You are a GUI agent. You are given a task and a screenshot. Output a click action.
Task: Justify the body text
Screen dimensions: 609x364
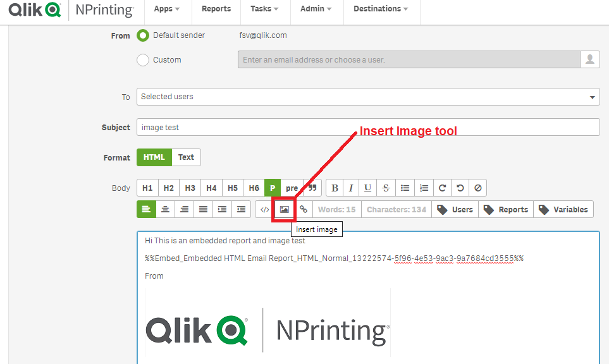pos(203,209)
